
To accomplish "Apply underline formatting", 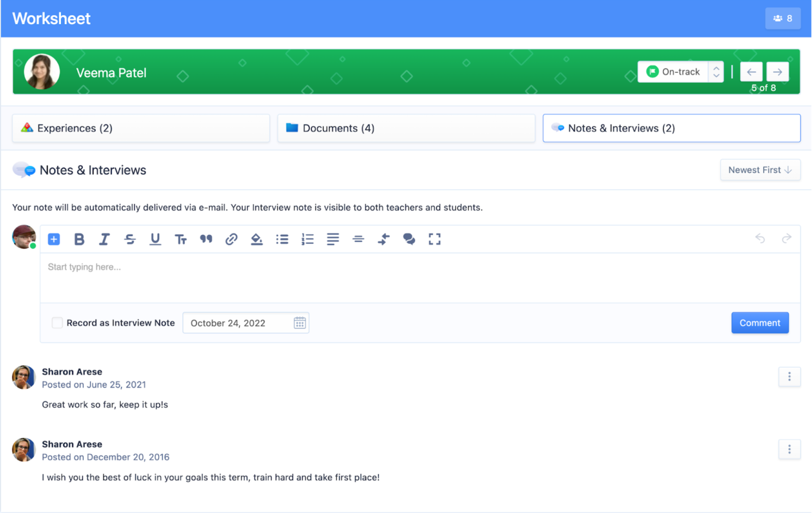I will (155, 239).
